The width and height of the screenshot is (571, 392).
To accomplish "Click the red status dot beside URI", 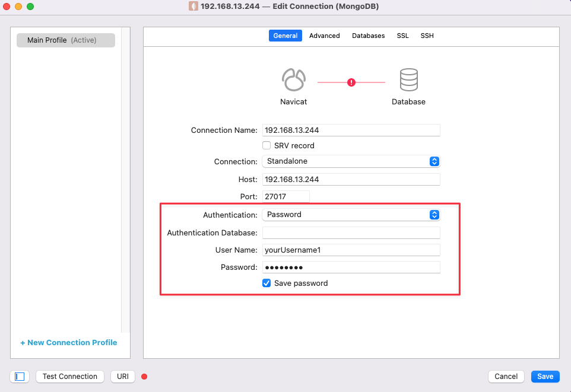I will 144,377.
